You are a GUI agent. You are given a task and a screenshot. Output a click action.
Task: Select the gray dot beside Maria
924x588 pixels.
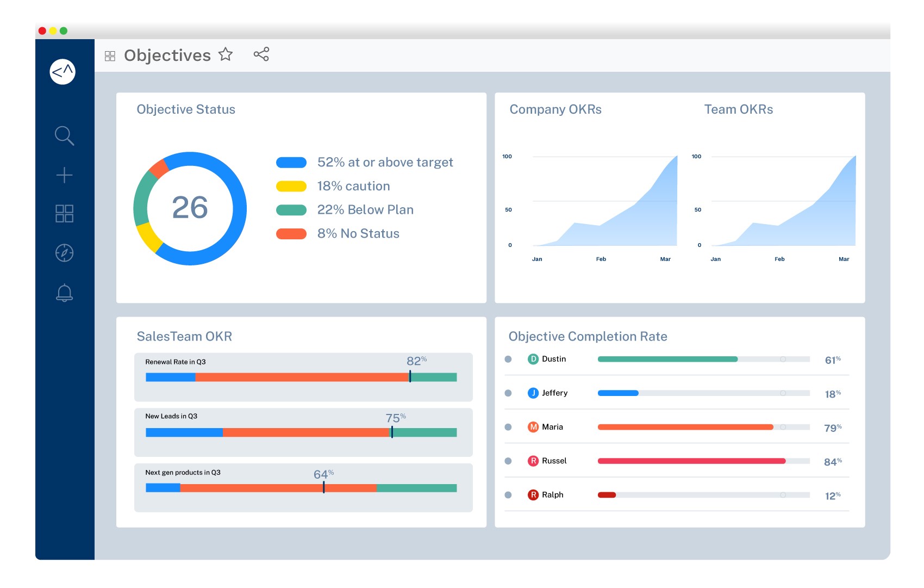(508, 427)
